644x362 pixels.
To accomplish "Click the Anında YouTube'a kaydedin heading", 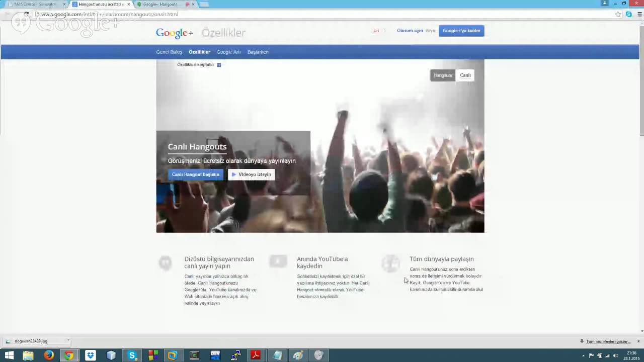I will (322, 262).
